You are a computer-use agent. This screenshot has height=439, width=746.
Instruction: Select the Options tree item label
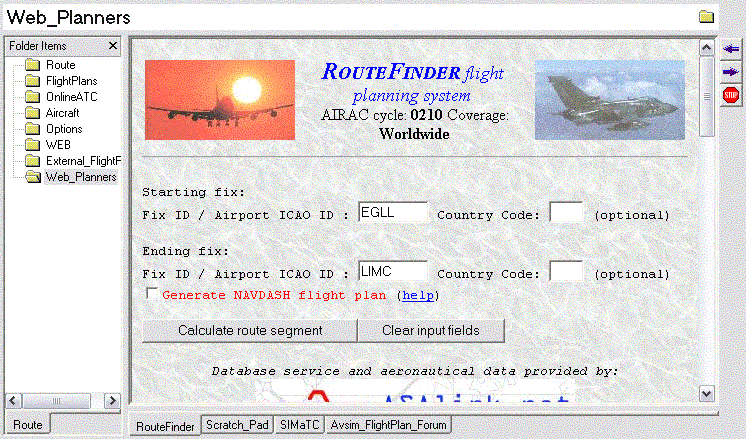coord(64,129)
